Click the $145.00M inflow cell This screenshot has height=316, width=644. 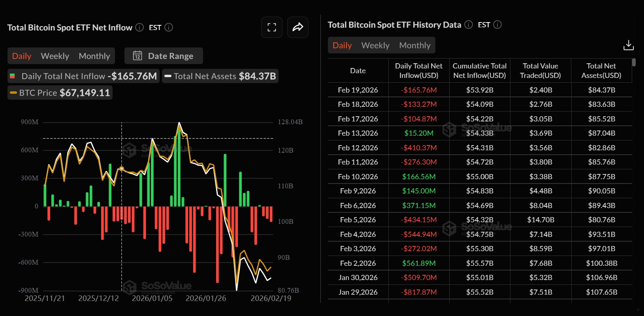(x=419, y=191)
